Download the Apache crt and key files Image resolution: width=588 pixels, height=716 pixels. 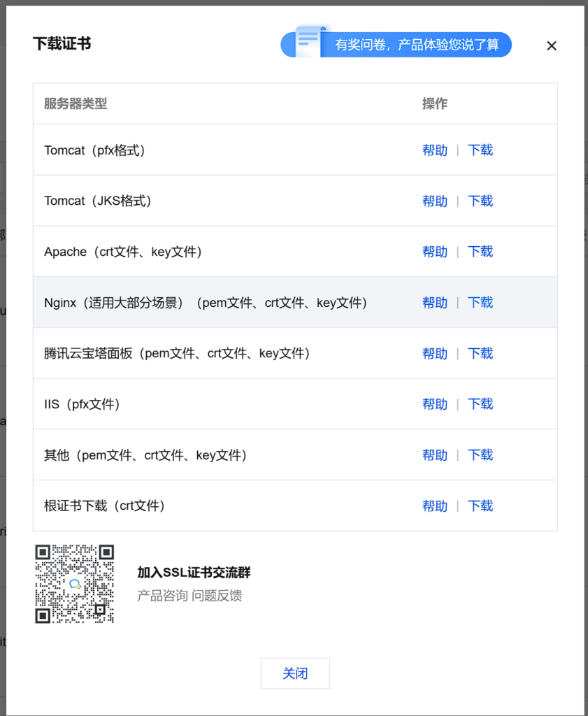pos(480,252)
